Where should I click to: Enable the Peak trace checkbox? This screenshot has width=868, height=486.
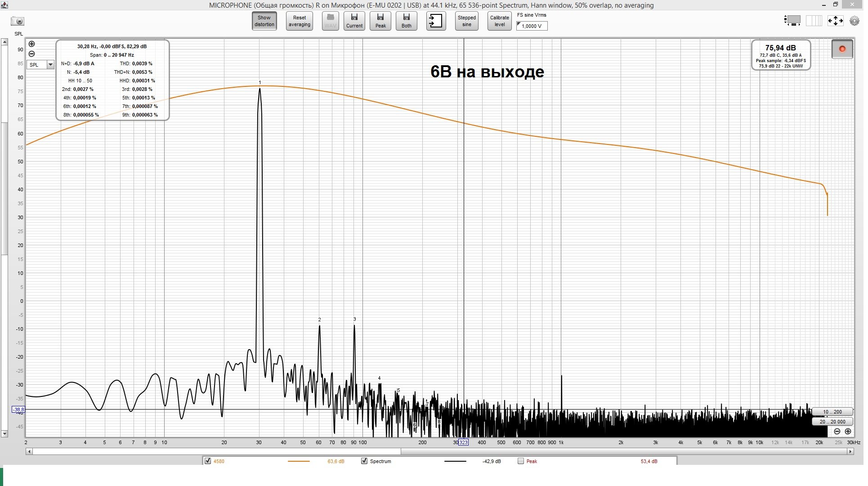521,461
